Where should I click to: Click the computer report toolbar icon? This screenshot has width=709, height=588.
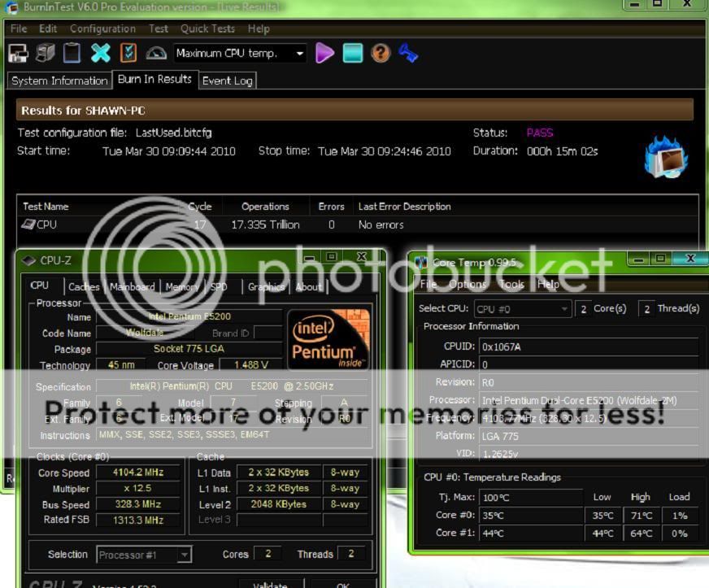46,54
